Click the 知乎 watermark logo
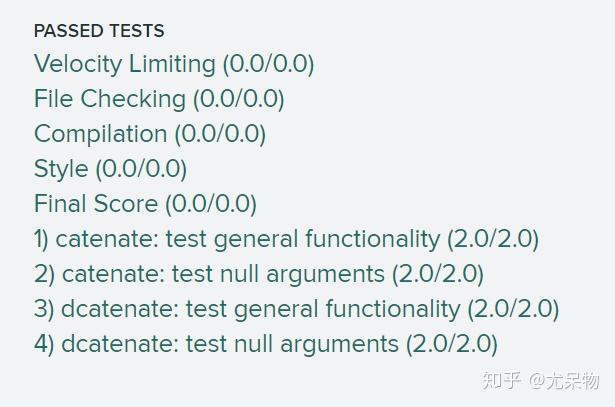The height and width of the screenshot is (407, 615). tap(501, 381)
